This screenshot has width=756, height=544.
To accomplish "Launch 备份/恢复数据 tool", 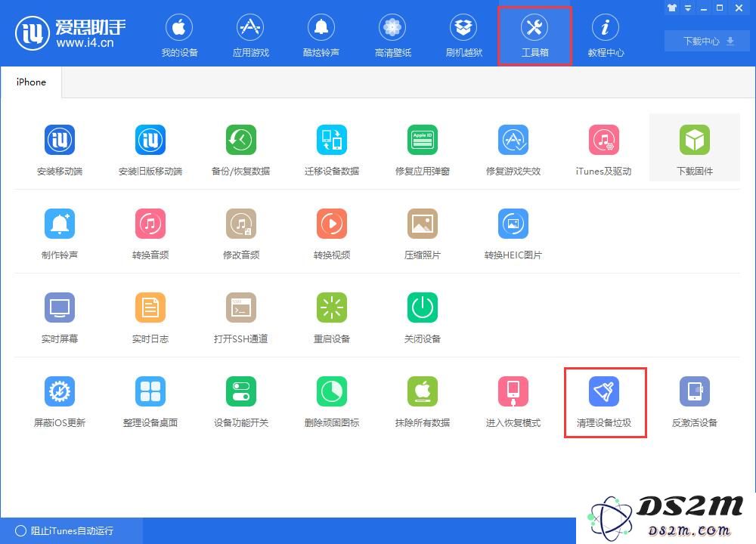I will [x=241, y=150].
